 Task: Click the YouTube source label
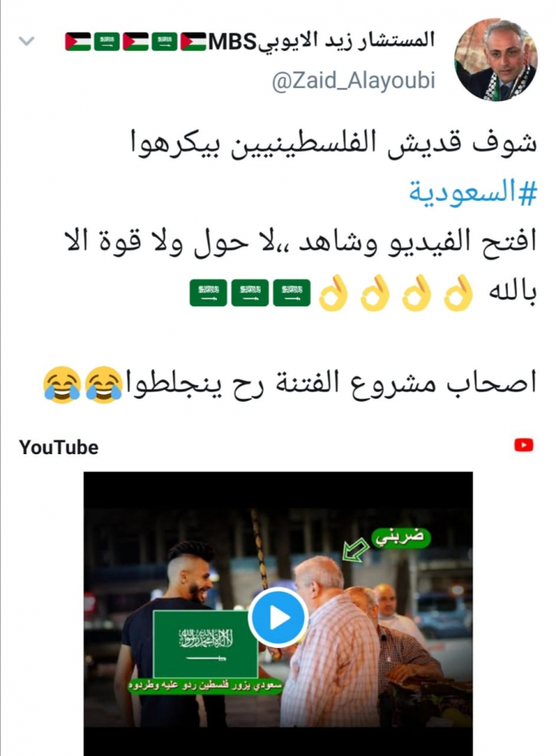tap(59, 447)
